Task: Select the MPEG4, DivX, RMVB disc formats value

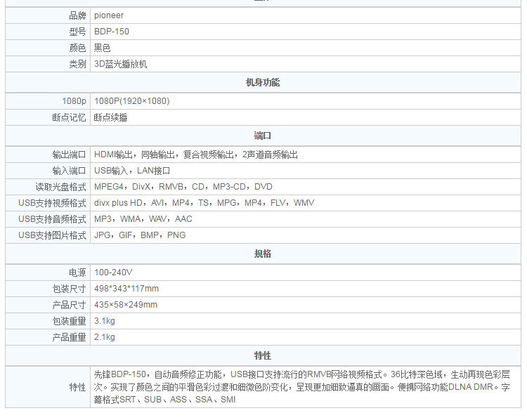Action: [183, 187]
